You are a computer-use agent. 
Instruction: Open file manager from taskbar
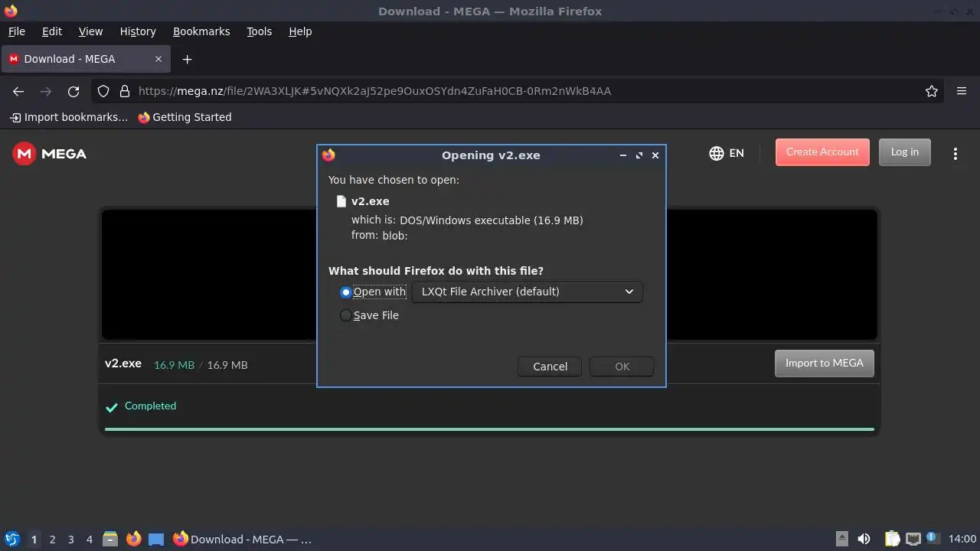[x=110, y=539]
